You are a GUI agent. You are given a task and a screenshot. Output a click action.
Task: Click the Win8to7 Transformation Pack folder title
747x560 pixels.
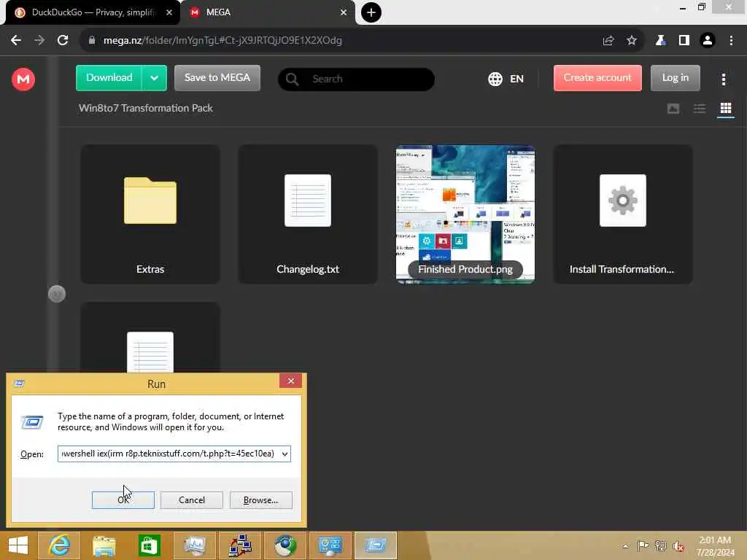[146, 108]
